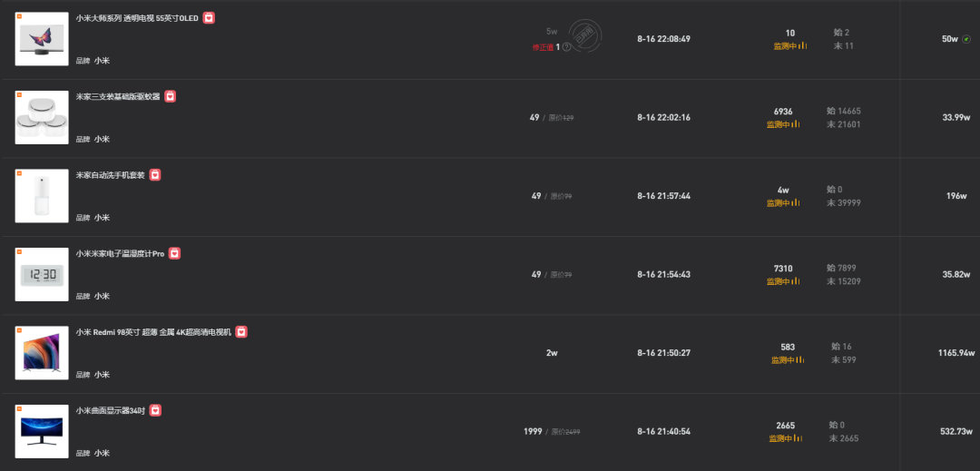The image size is (980, 471).
Task: Open the thermometer hygrometer clock thumbnail
Action: 42,274
